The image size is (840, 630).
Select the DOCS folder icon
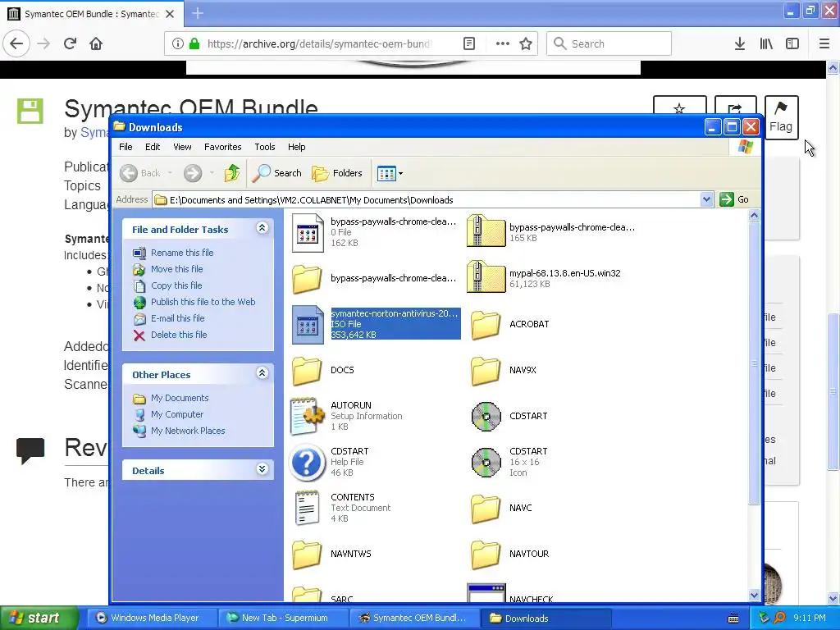pyautogui.click(x=307, y=370)
